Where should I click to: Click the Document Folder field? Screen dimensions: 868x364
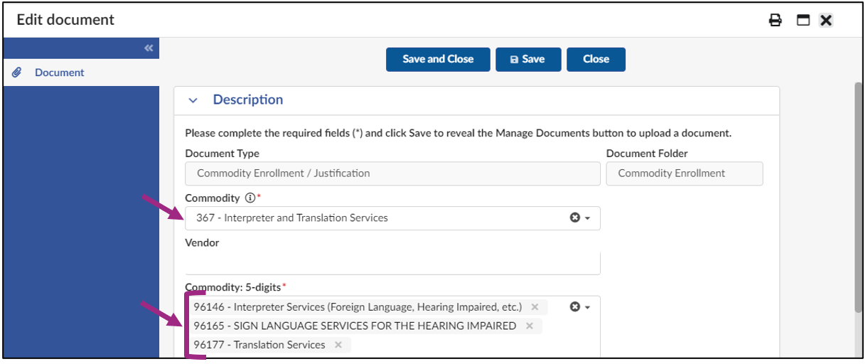685,173
